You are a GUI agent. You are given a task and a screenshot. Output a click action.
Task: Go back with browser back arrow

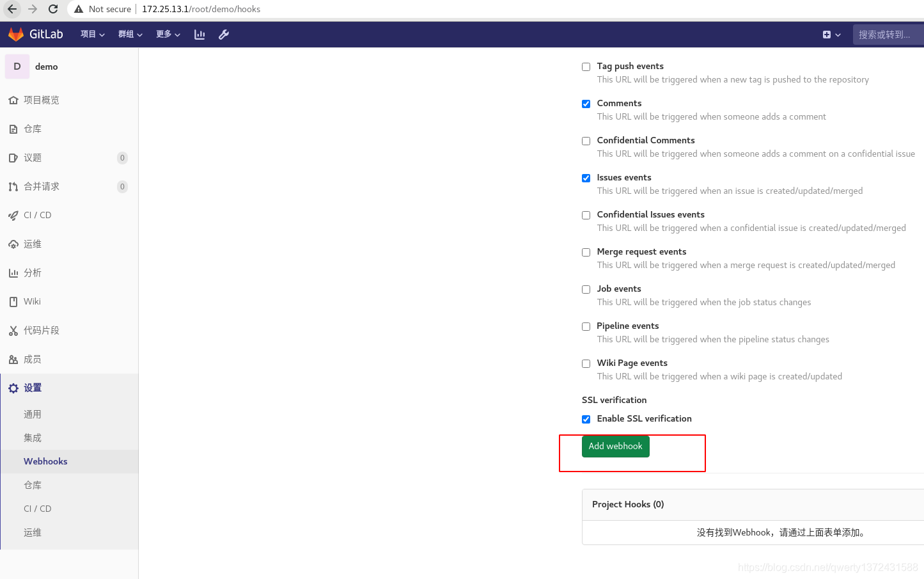click(12, 9)
